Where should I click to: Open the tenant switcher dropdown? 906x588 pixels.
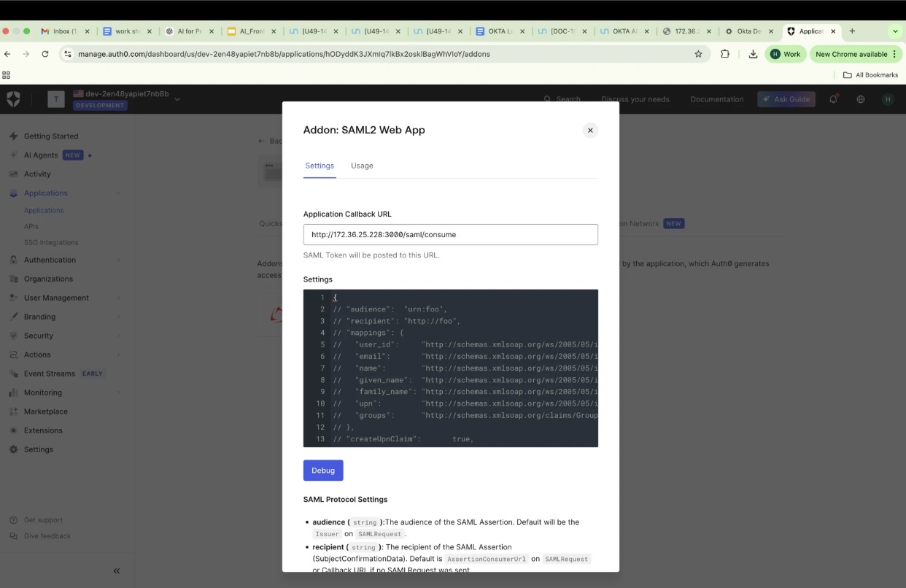point(177,98)
